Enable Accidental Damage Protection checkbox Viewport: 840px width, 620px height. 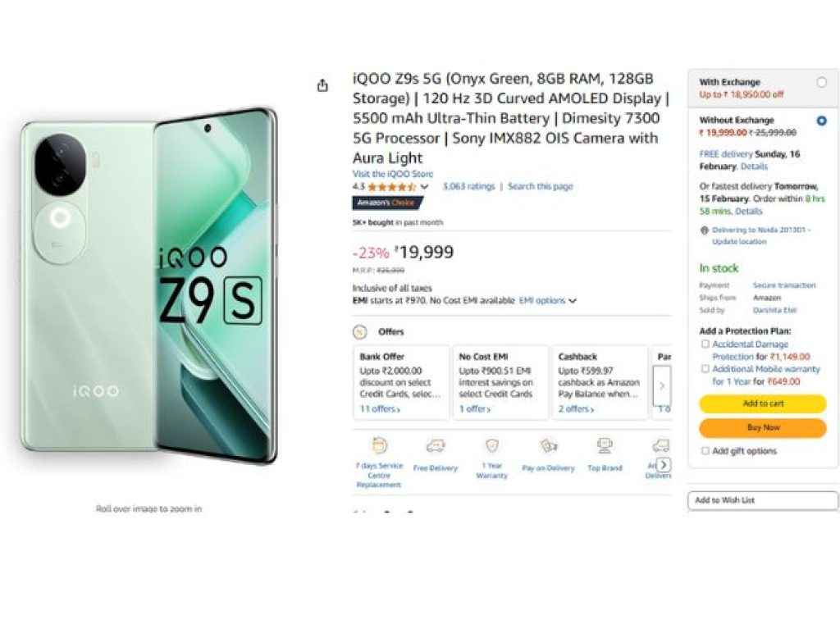click(x=705, y=344)
